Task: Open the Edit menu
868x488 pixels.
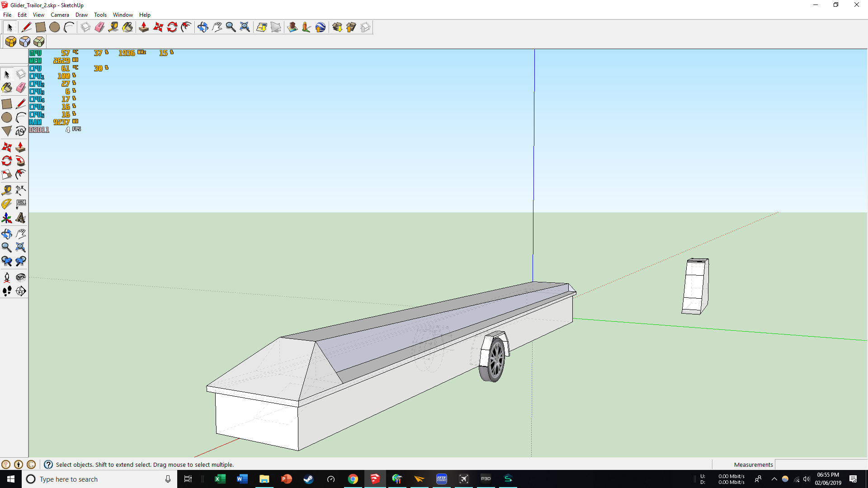Action: 22,15
